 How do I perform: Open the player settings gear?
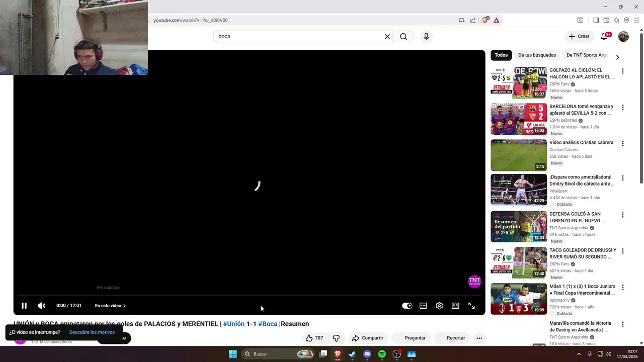click(x=439, y=306)
